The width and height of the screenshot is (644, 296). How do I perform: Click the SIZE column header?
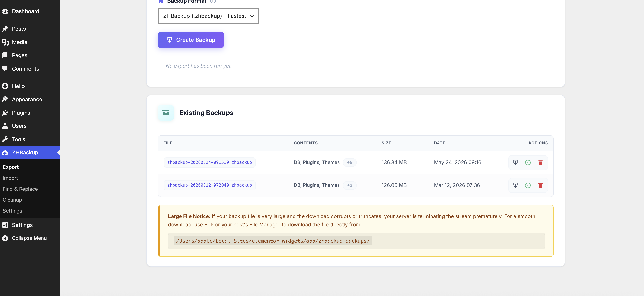click(x=386, y=143)
